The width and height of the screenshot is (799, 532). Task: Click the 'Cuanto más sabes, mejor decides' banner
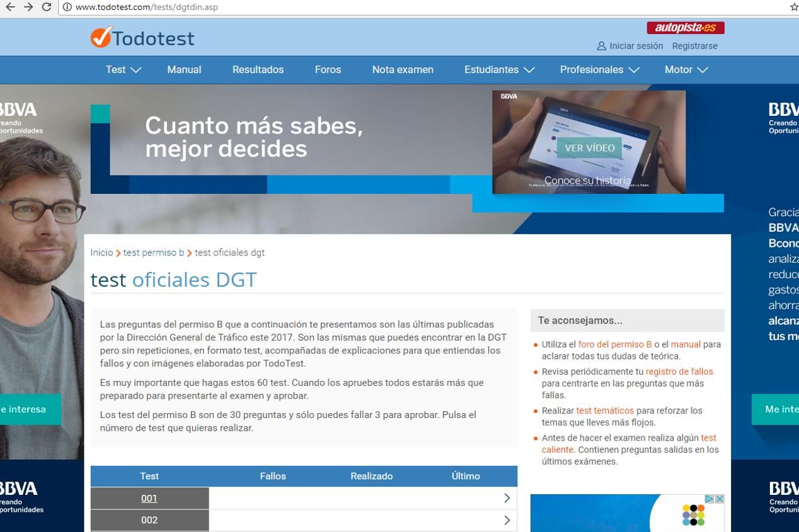[x=254, y=137]
